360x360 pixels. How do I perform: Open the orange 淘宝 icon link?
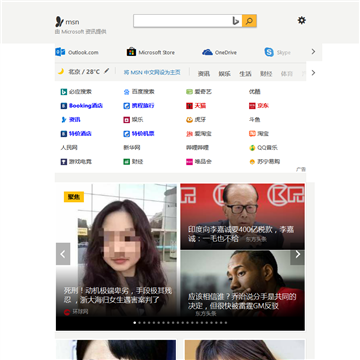252,134
